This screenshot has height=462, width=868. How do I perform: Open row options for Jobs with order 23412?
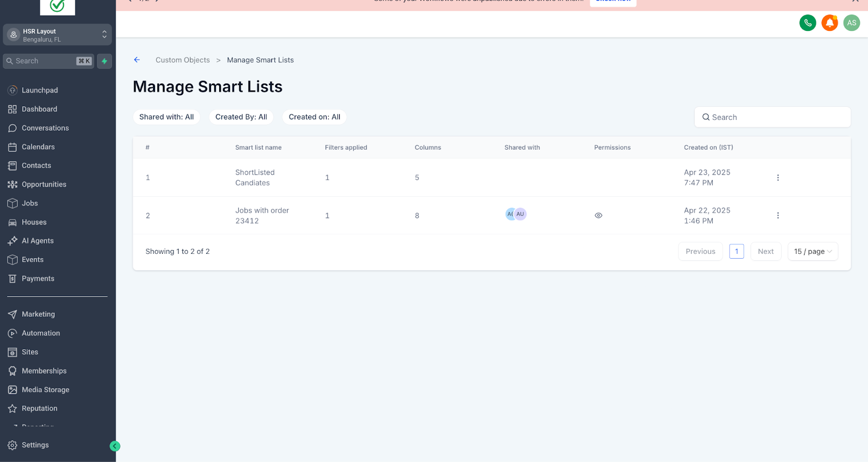click(778, 215)
